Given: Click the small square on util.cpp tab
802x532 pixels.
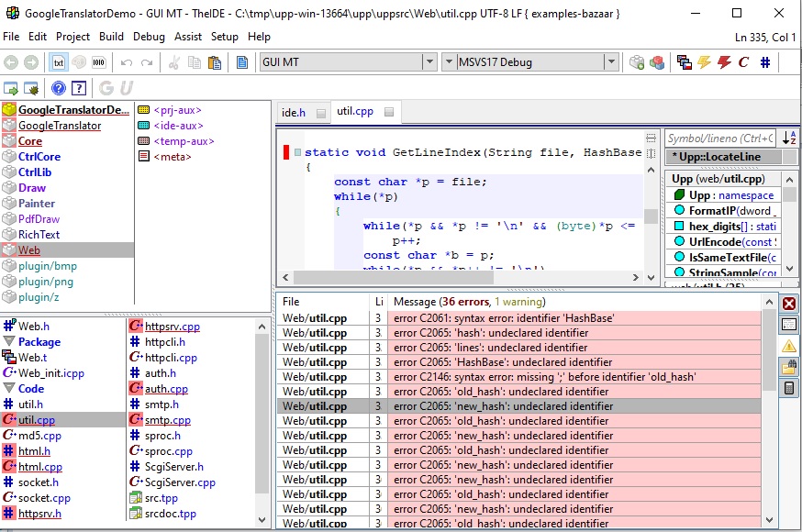Looking at the screenshot, I should coord(389,113).
